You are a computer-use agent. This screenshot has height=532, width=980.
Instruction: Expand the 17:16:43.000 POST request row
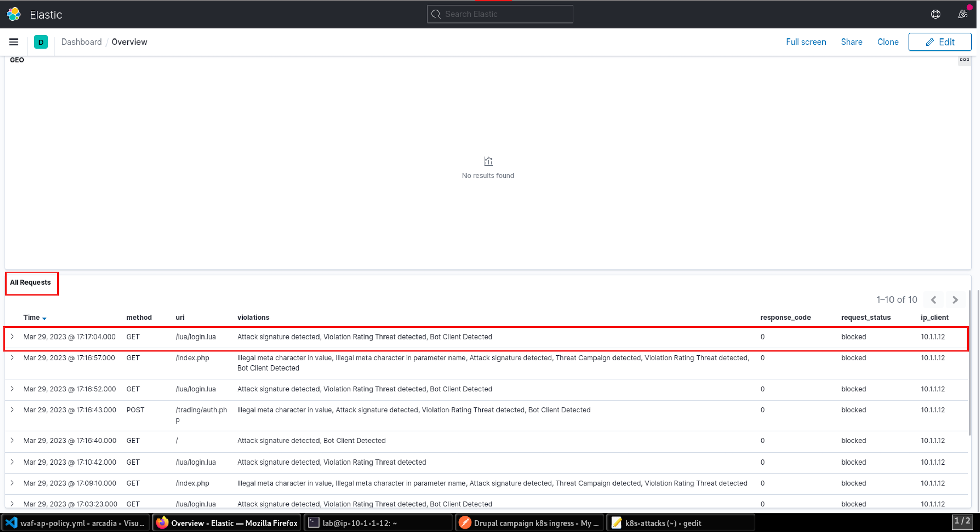click(12, 410)
